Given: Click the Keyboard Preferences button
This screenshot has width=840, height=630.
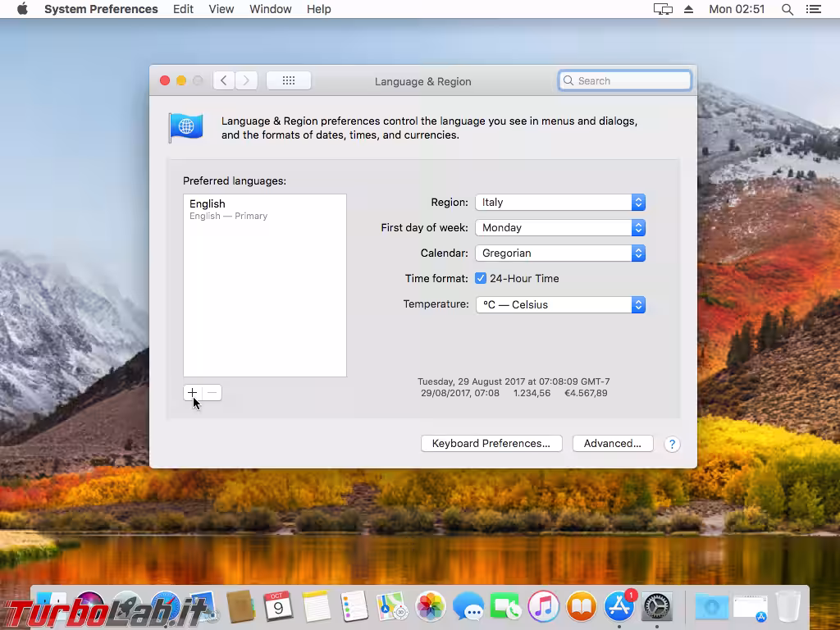Looking at the screenshot, I should [491, 443].
